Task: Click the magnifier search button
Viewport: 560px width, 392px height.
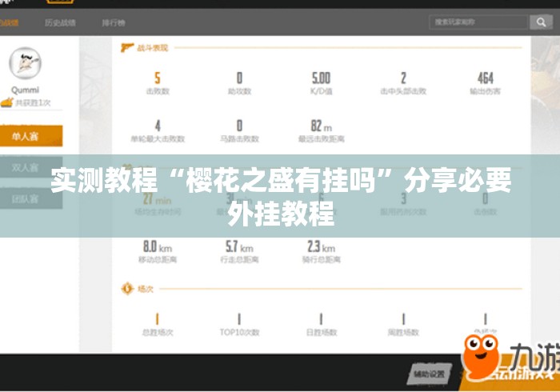Action: [x=541, y=22]
